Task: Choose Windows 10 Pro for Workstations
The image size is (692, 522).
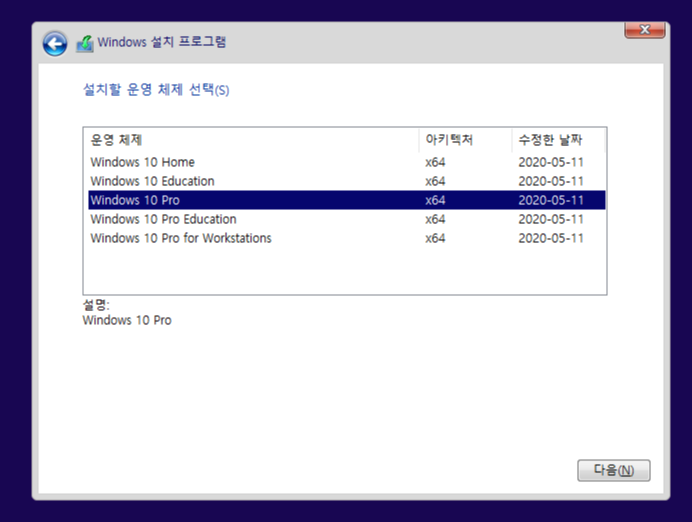Action: coord(346,238)
